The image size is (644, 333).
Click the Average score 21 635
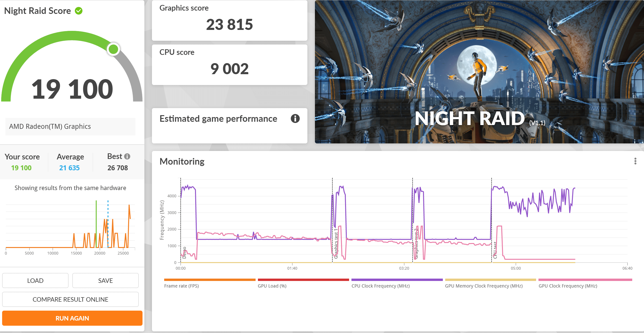click(69, 168)
